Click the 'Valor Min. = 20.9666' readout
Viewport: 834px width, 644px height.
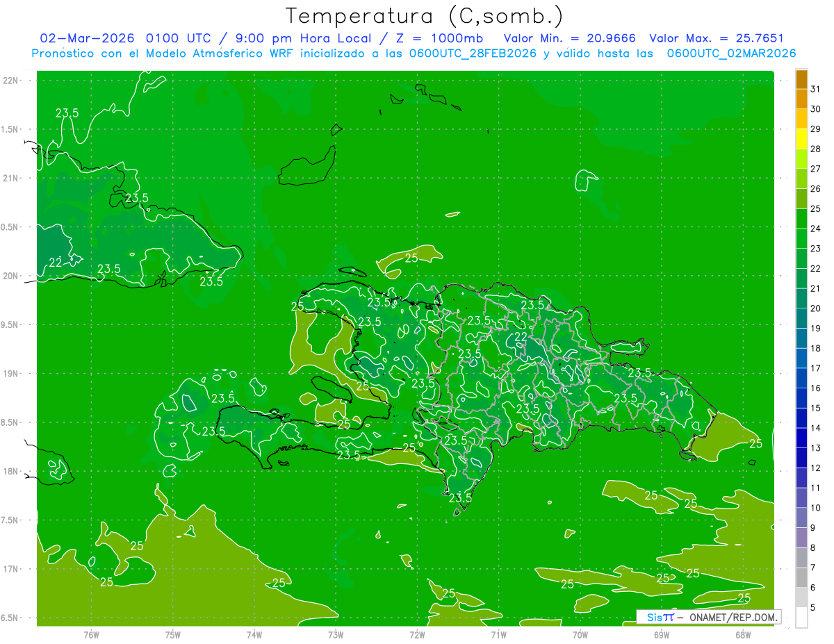[x=570, y=38]
